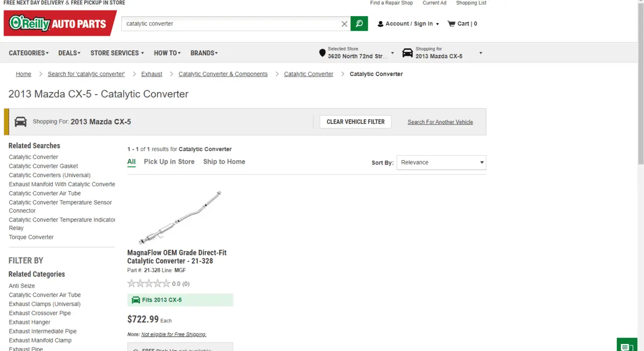
Task: Click the green search magnifier button
Action: click(359, 24)
